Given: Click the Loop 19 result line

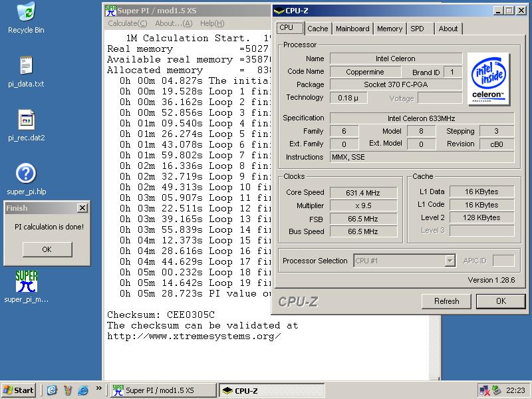Looking at the screenshot, I should [x=195, y=283].
